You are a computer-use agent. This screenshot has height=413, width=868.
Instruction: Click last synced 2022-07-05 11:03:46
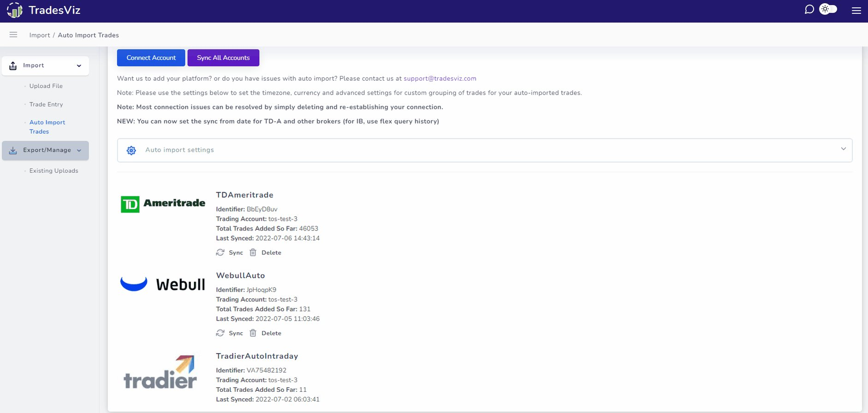tap(287, 319)
